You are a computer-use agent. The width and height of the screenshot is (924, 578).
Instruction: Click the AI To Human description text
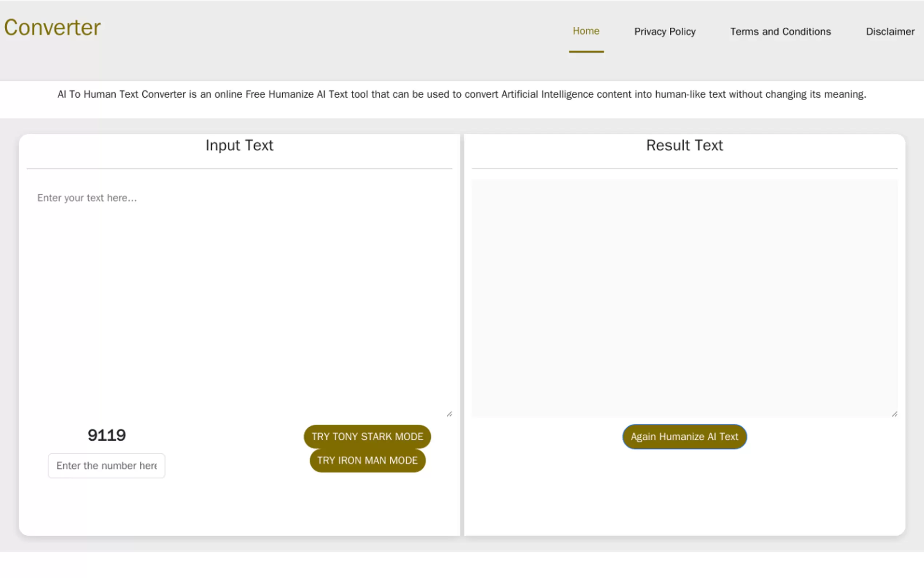coord(461,94)
